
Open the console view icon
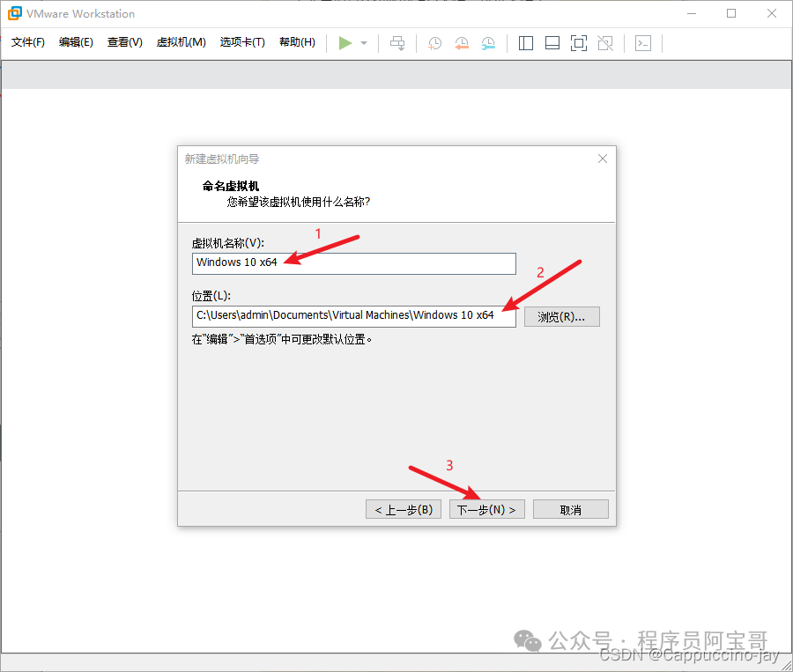pyautogui.click(x=643, y=43)
